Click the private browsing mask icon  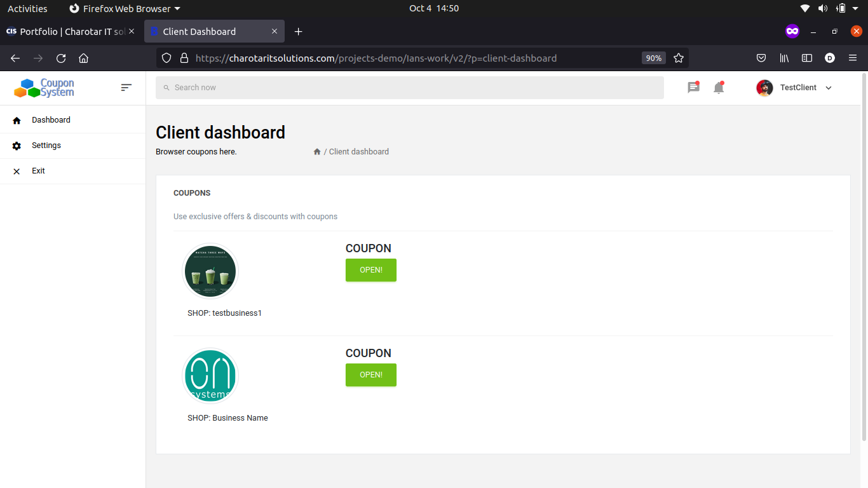[x=792, y=31]
